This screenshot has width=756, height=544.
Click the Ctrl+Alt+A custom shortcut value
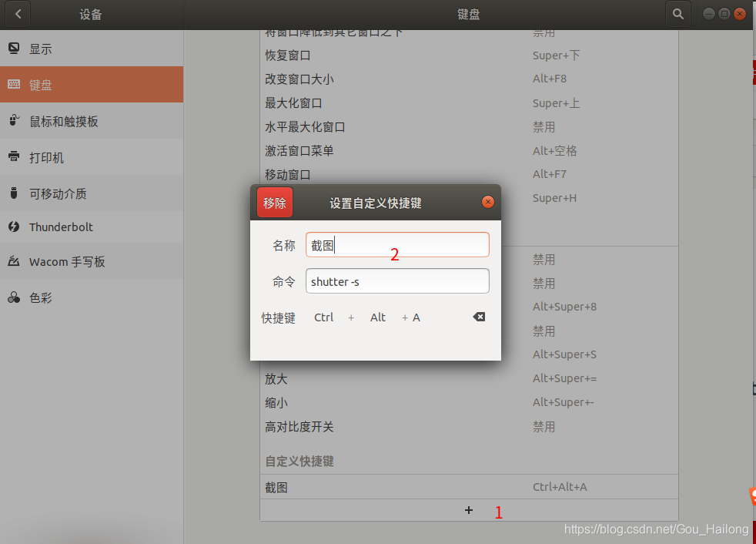coord(560,487)
